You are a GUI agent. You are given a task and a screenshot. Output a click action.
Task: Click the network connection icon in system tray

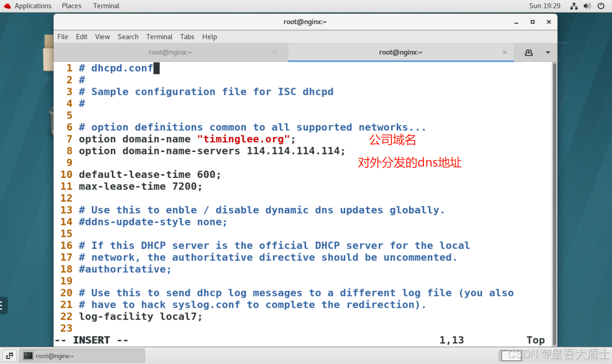(574, 6)
